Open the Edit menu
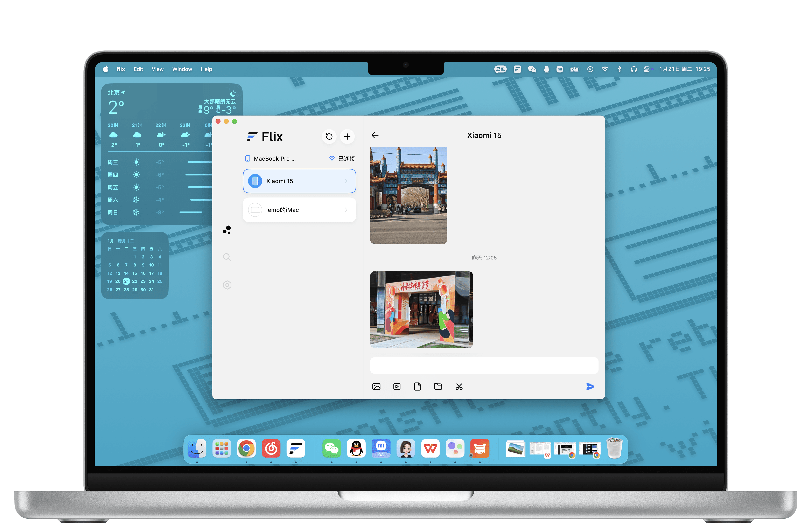Viewport: 812px width, 528px height. [138, 69]
